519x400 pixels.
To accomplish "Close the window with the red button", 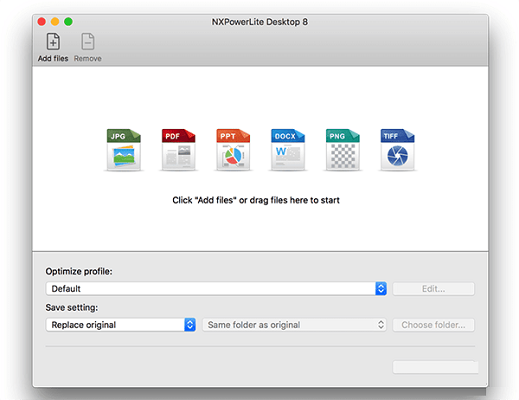I will point(42,22).
